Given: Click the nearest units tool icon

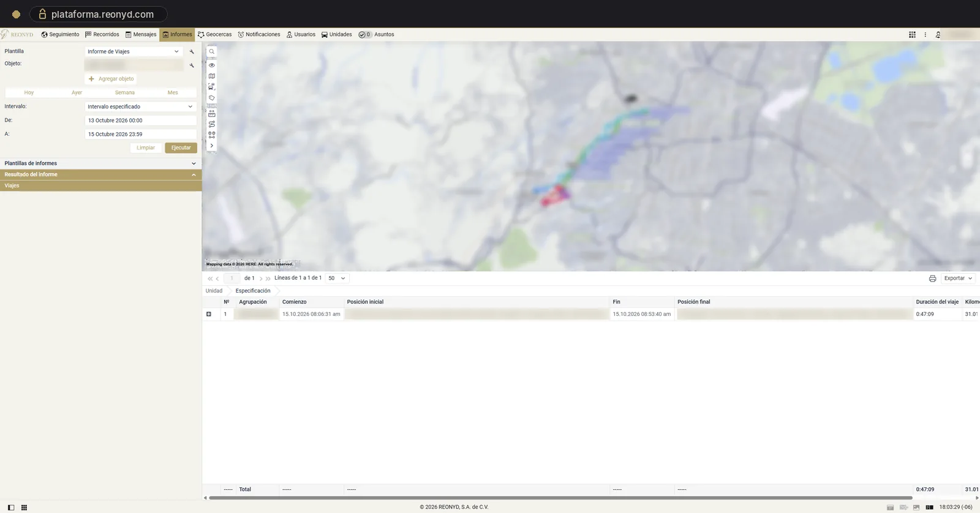Looking at the screenshot, I should click(212, 135).
